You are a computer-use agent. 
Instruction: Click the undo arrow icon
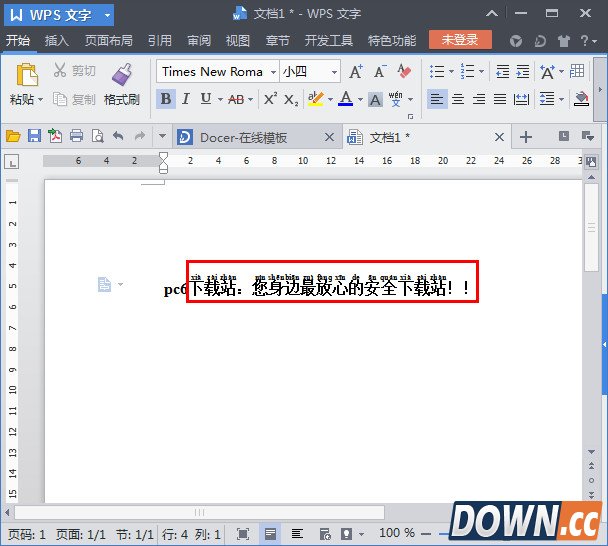118,137
